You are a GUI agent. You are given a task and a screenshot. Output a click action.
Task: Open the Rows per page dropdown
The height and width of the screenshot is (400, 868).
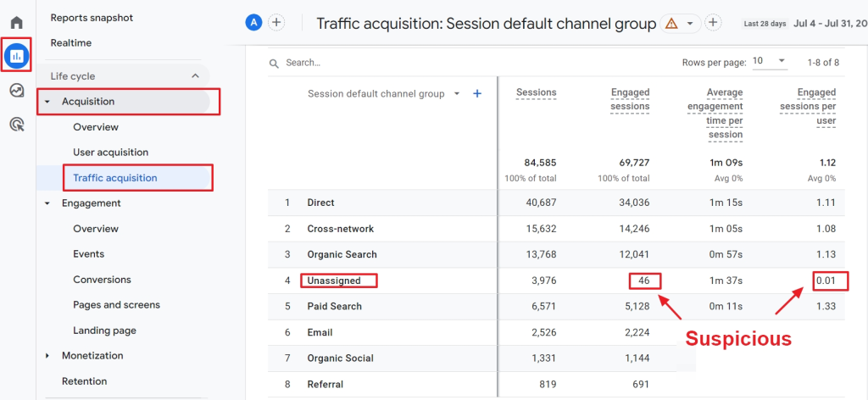click(x=770, y=61)
